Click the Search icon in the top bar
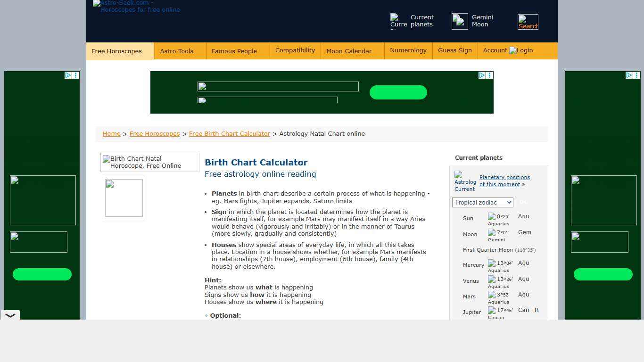 pos(528,21)
